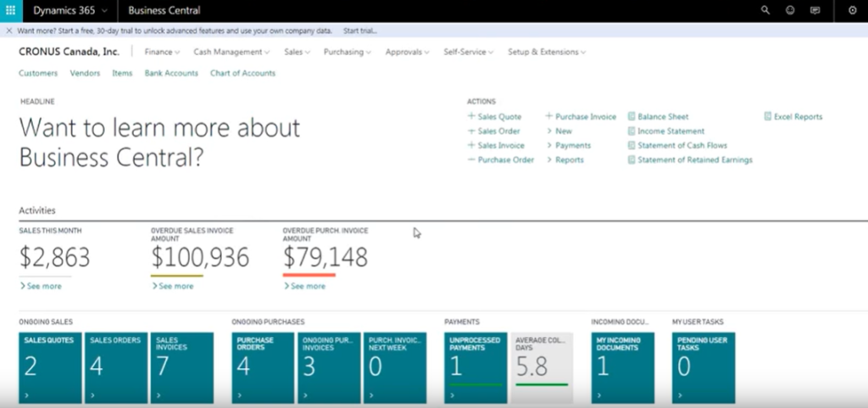Click the plus icon beside Sales Order

pos(471,131)
